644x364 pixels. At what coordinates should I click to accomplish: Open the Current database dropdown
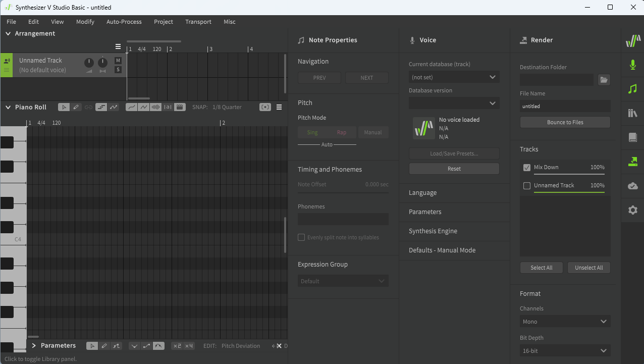coord(454,77)
